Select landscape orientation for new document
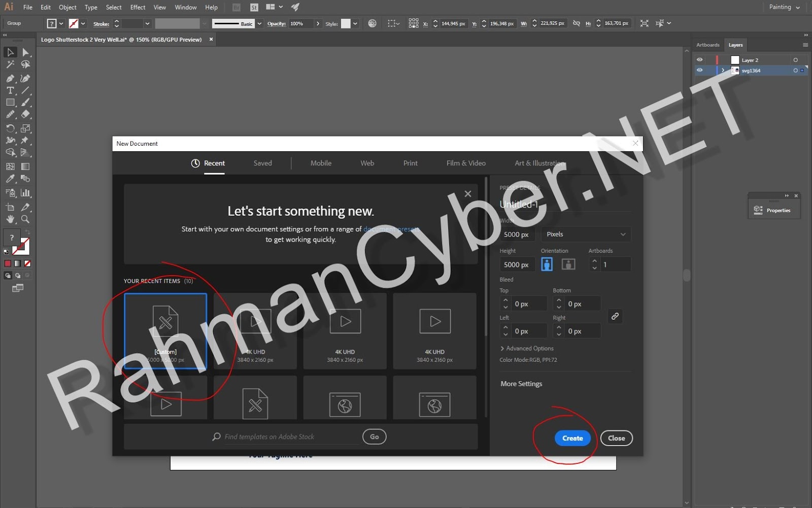812x508 pixels. (x=568, y=264)
